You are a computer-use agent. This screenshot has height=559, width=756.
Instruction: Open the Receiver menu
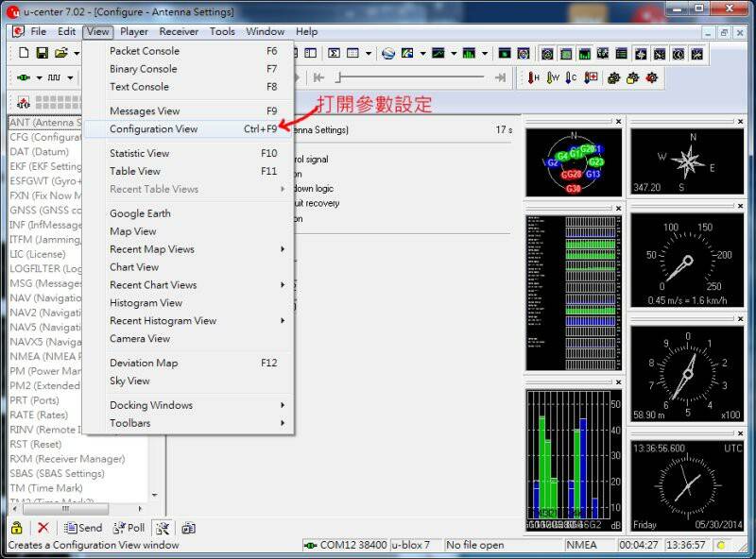click(179, 31)
